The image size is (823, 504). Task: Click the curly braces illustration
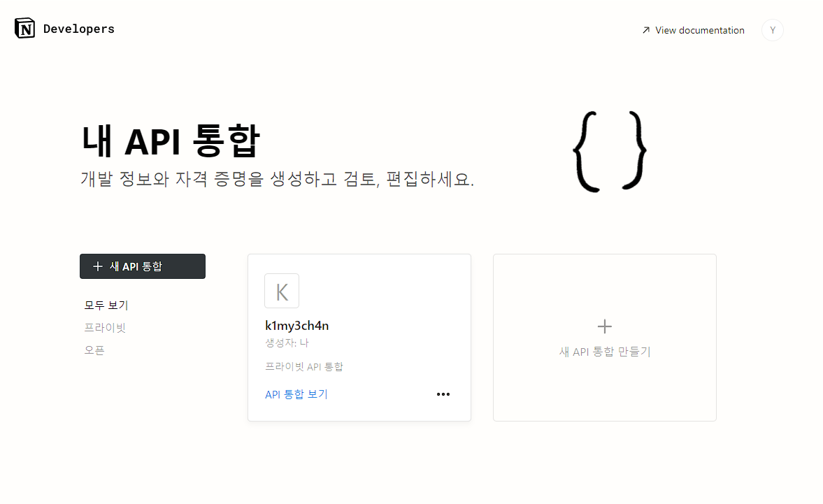click(609, 152)
